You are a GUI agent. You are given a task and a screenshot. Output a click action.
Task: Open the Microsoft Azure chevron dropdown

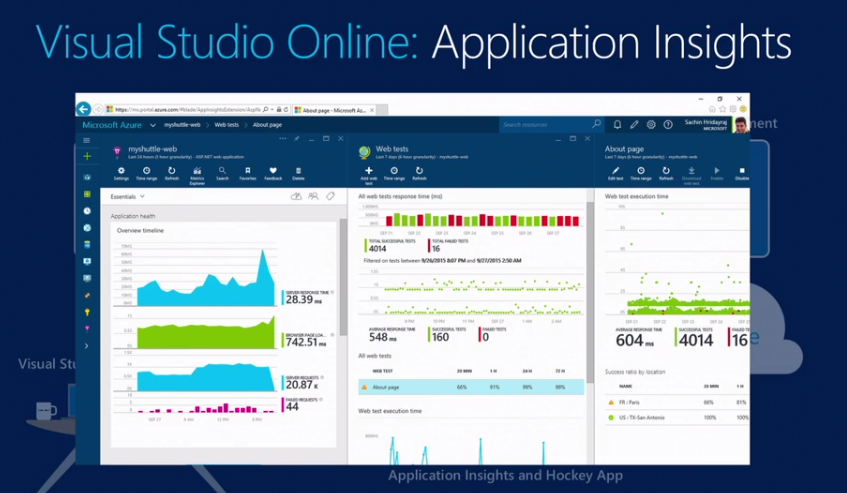click(153, 125)
